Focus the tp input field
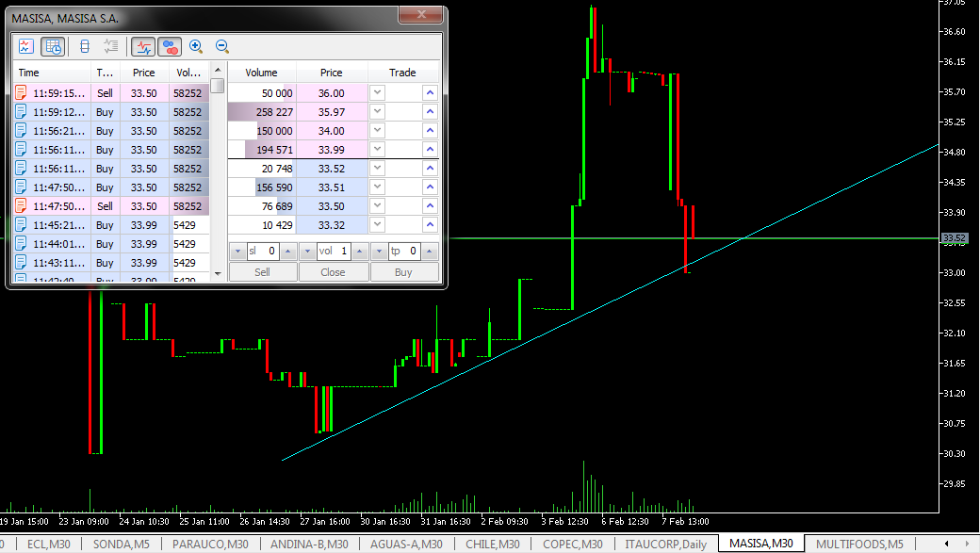Viewport: 980px width, 553px height. [403, 252]
